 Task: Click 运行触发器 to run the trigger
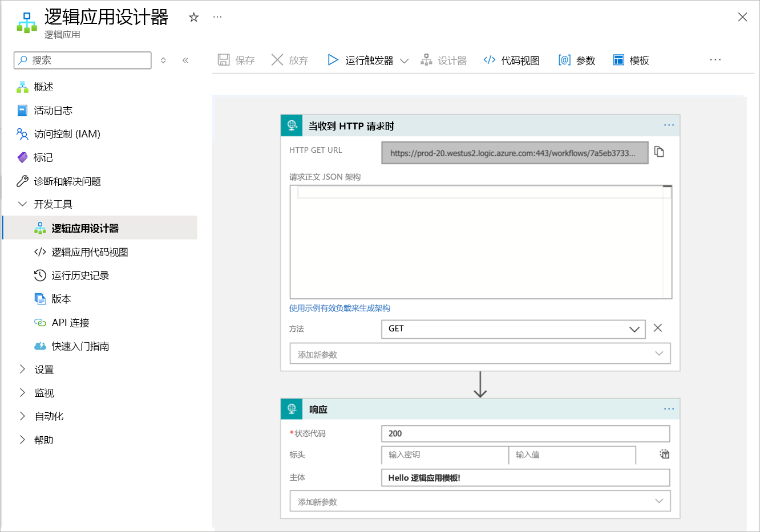click(x=361, y=60)
